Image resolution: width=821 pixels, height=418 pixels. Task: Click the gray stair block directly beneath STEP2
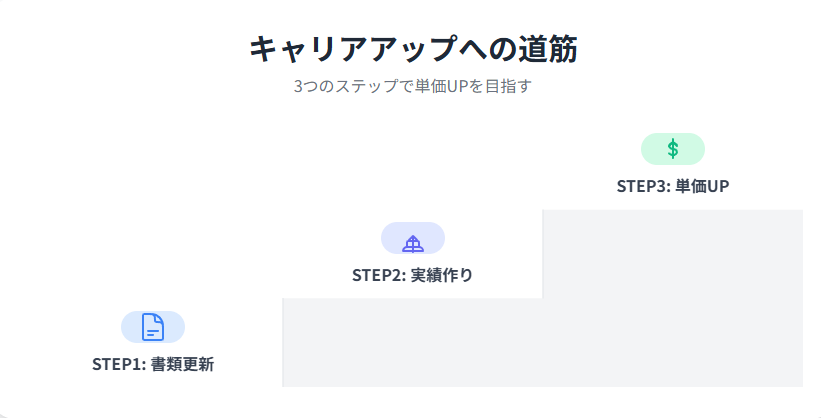(x=413, y=343)
